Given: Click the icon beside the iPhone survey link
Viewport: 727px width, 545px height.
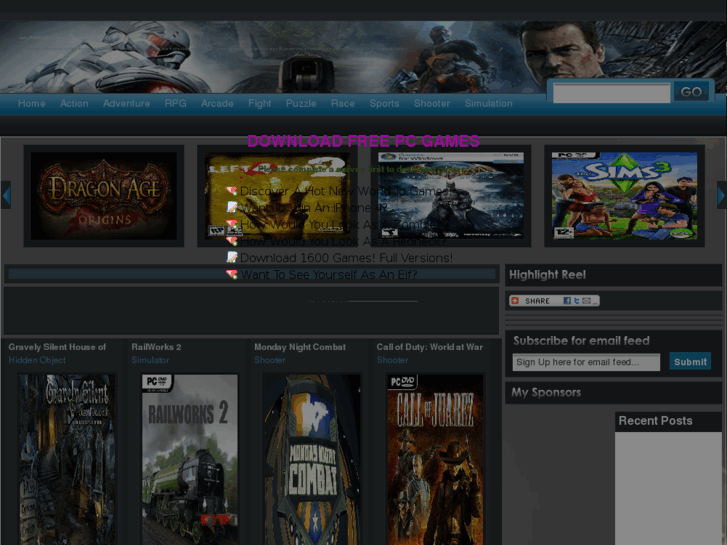Looking at the screenshot, I should (x=232, y=207).
